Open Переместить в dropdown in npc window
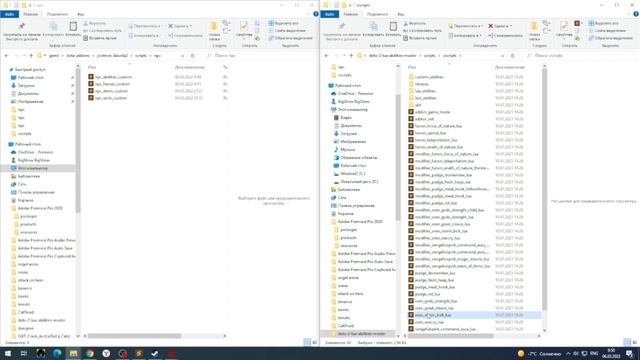 (144, 26)
